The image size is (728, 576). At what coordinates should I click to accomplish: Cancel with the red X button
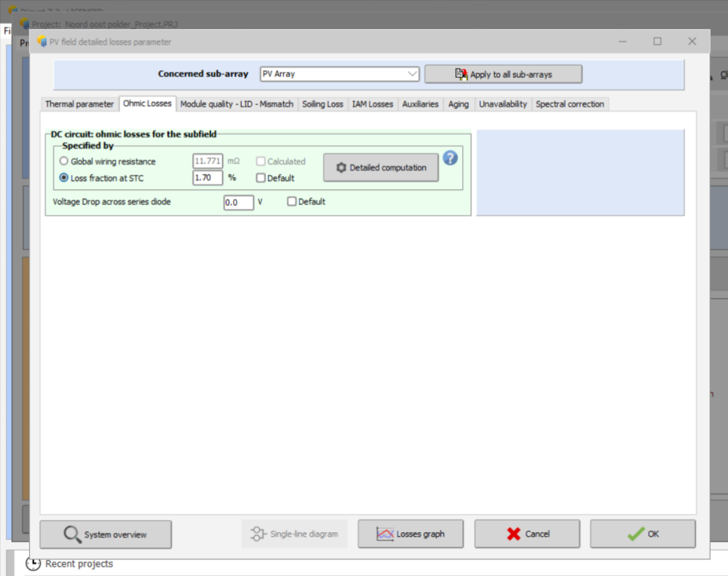pos(527,534)
